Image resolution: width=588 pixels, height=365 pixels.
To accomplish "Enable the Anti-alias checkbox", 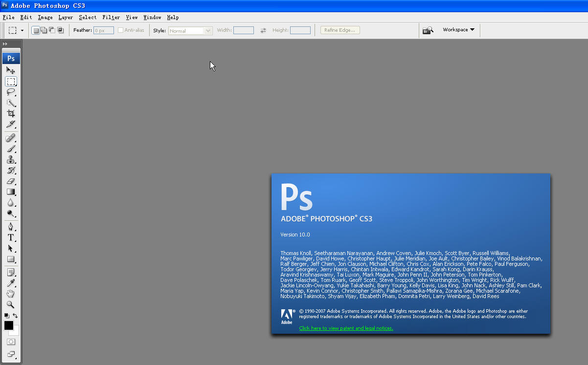I will click(x=121, y=30).
